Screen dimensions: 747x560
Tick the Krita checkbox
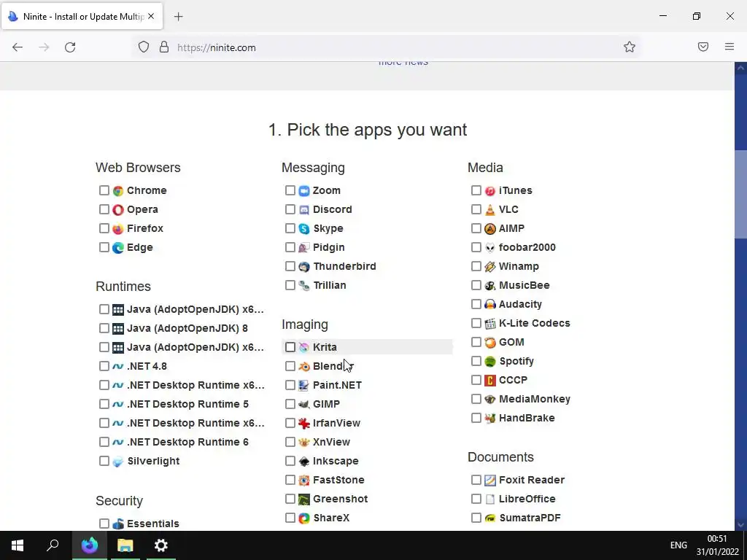(x=290, y=347)
